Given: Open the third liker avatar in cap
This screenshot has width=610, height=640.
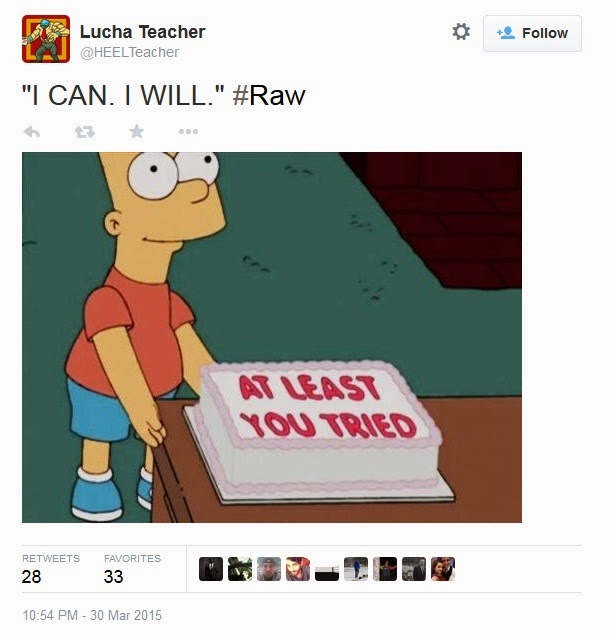Looking at the screenshot, I should coord(269,569).
